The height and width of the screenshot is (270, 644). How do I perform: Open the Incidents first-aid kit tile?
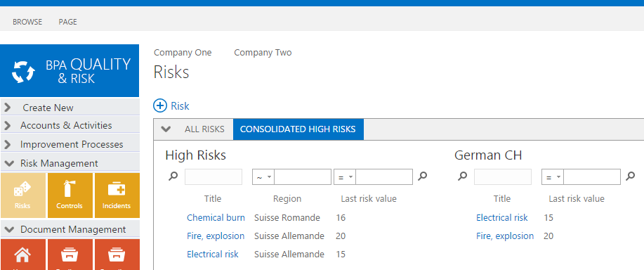click(117, 195)
